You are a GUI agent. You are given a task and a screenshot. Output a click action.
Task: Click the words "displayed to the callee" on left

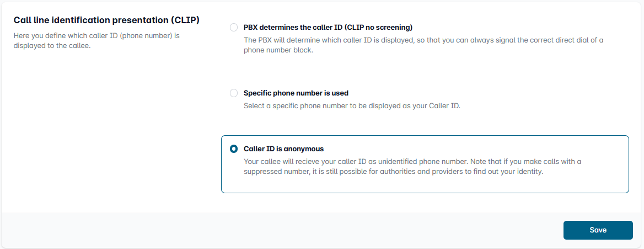(x=52, y=46)
